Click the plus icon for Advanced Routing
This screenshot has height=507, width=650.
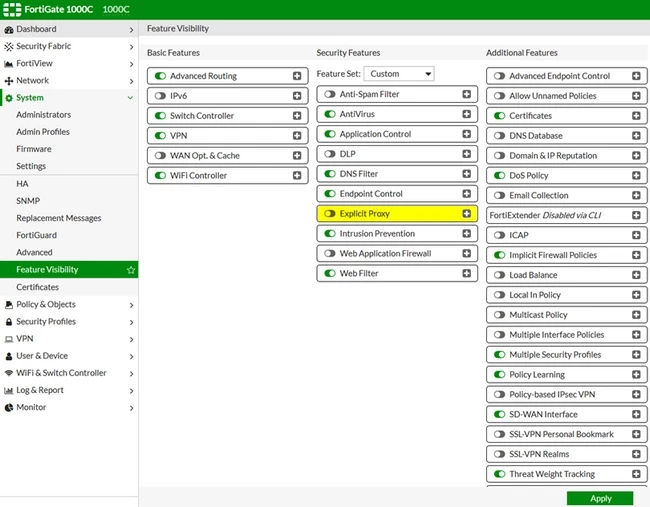coord(297,76)
